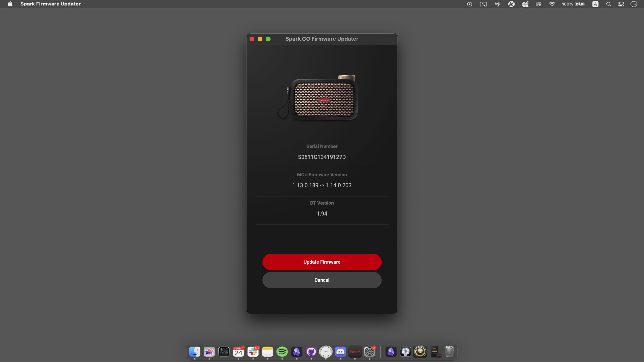Open the Obsidian icon right of dock separator
644x362 pixels.
click(391, 352)
